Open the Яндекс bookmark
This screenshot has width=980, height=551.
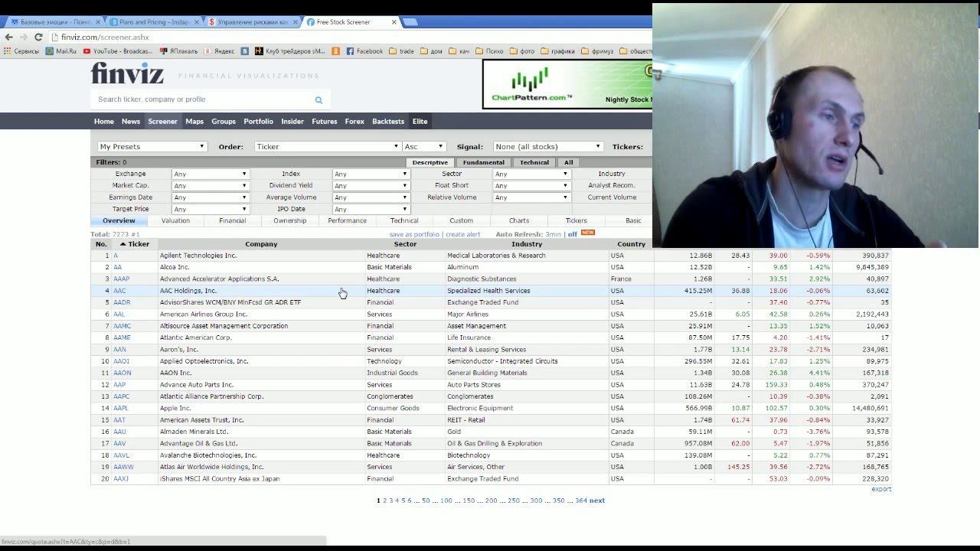point(219,51)
